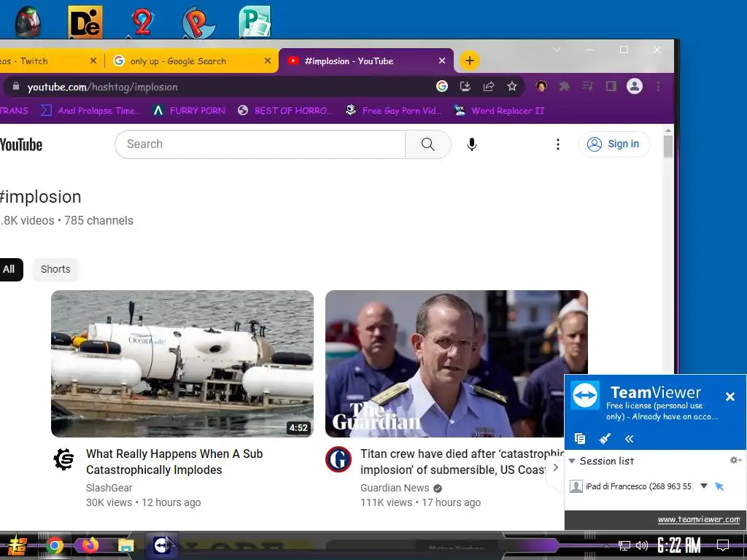The width and height of the screenshot is (747, 560).
Task: Click the address bar URL
Action: coord(102,87)
